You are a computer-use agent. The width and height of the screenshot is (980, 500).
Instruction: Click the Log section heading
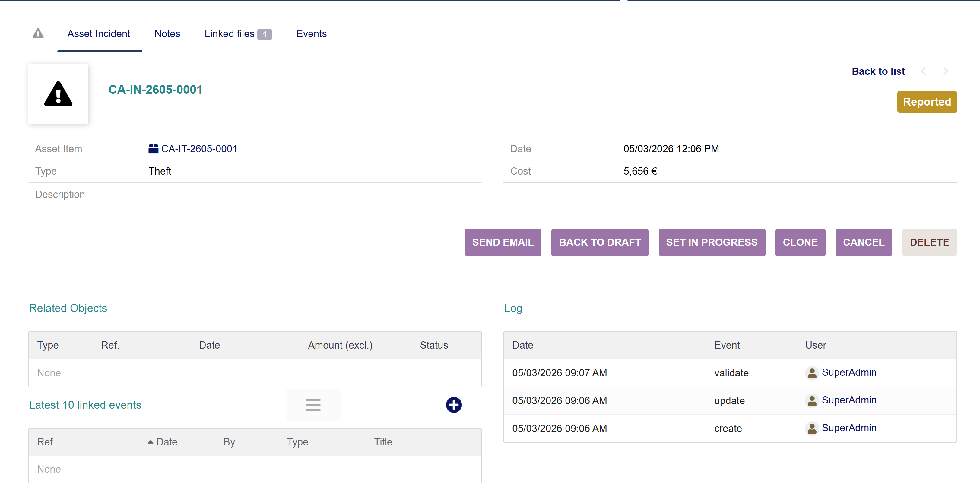point(513,308)
